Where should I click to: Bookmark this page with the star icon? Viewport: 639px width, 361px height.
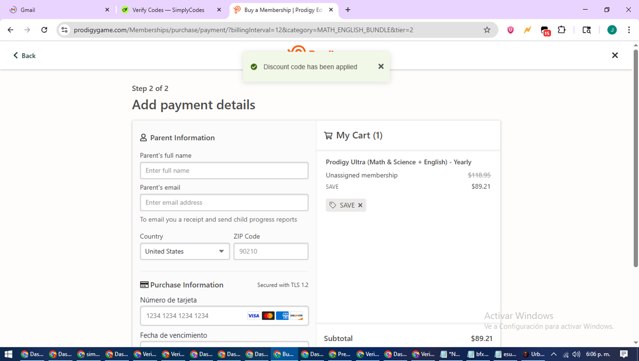pos(487,30)
